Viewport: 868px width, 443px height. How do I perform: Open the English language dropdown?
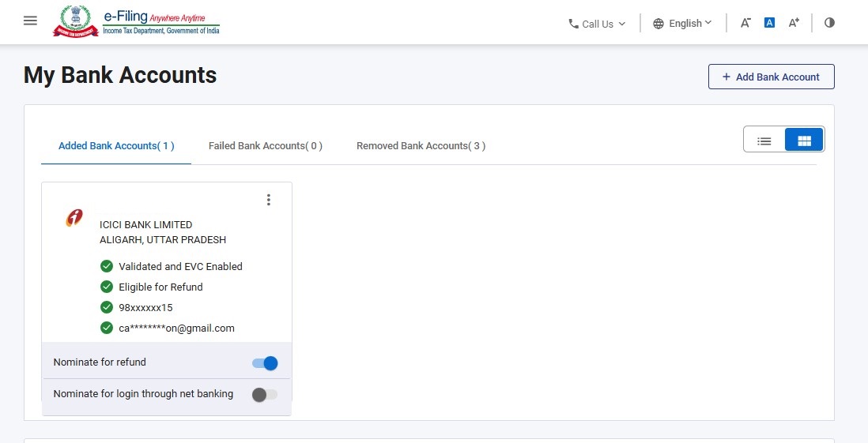point(682,23)
